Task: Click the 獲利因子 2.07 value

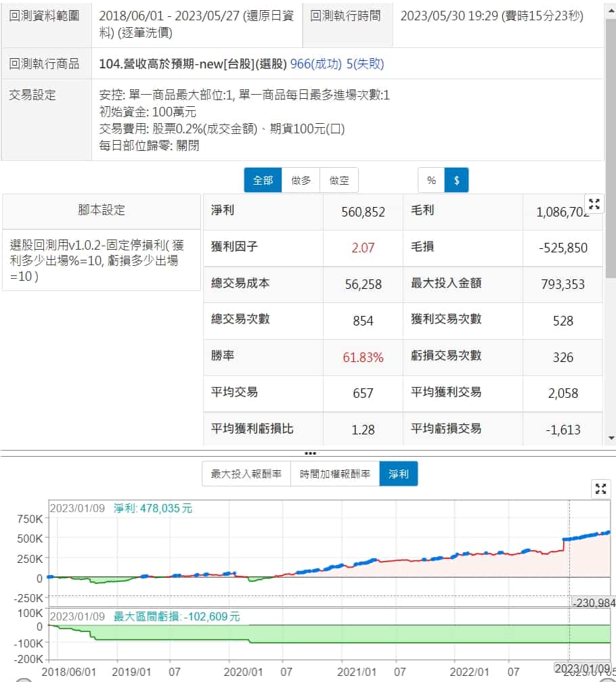Action: [363, 248]
